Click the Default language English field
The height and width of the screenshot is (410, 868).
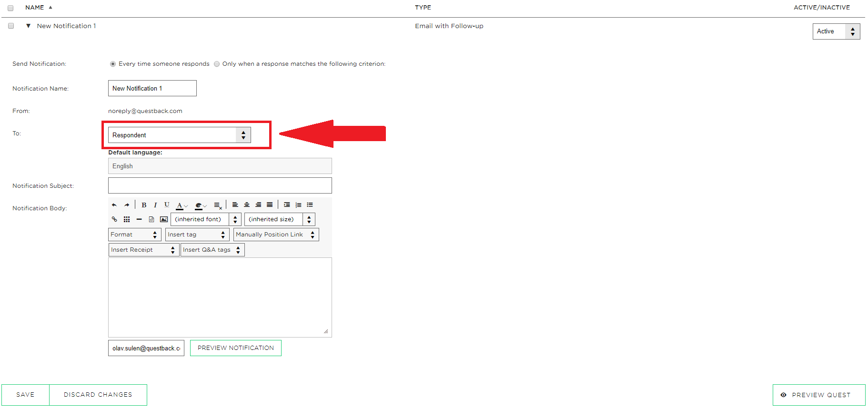point(220,166)
